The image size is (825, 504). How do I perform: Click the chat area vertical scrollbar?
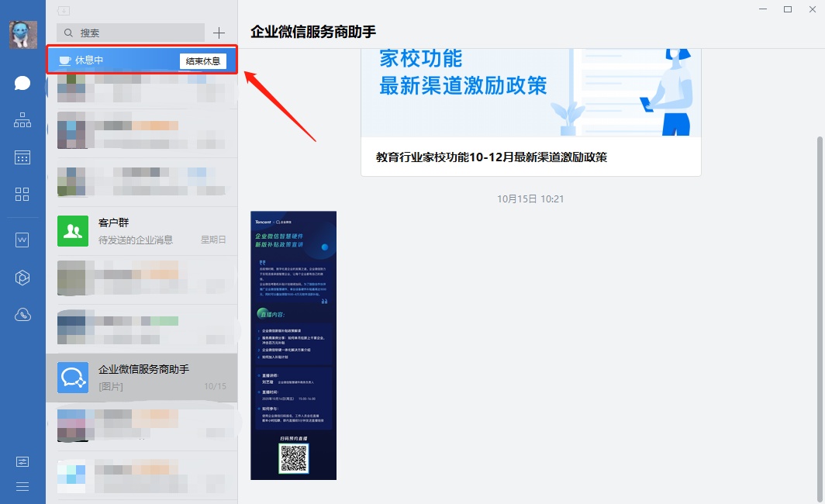(x=819, y=310)
